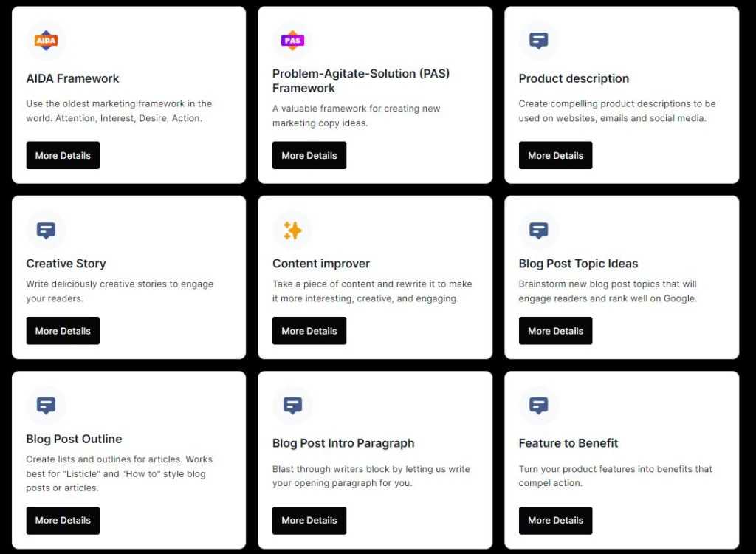Click the purple PAS framework icon

pyautogui.click(x=292, y=41)
